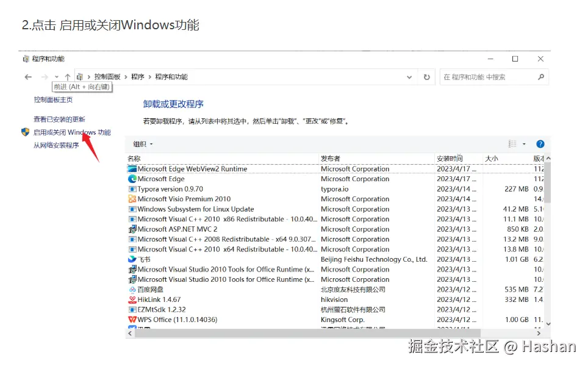588x366 pixels.
Task: Select Typora version 0.9.70 icon
Action: click(x=132, y=189)
